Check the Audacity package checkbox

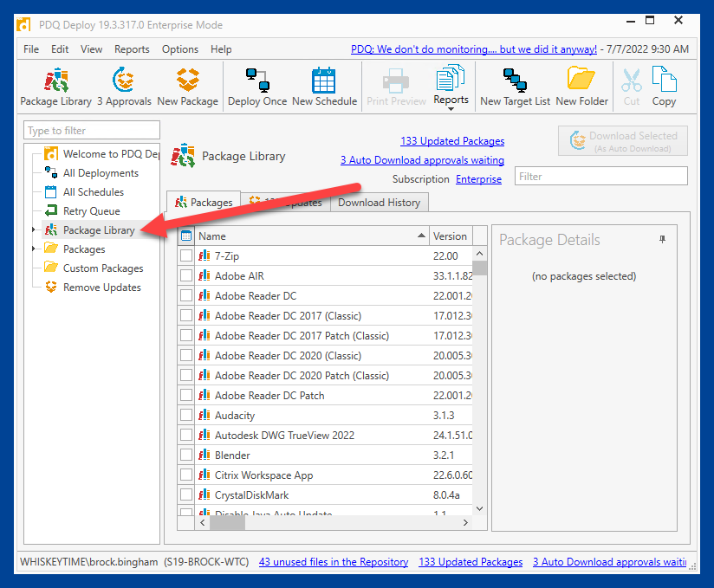pyautogui.click(x=185, y=416)
